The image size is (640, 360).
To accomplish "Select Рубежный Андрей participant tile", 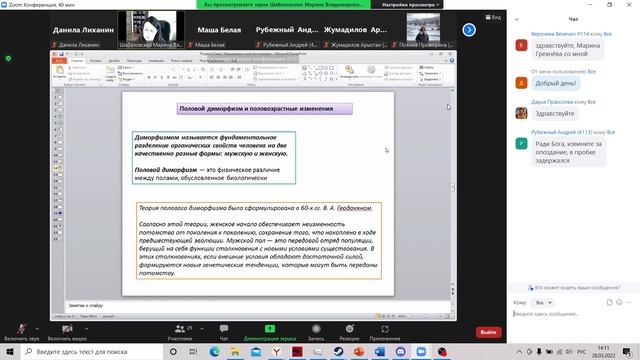I will pyautogui.click(x=287, y=30).
